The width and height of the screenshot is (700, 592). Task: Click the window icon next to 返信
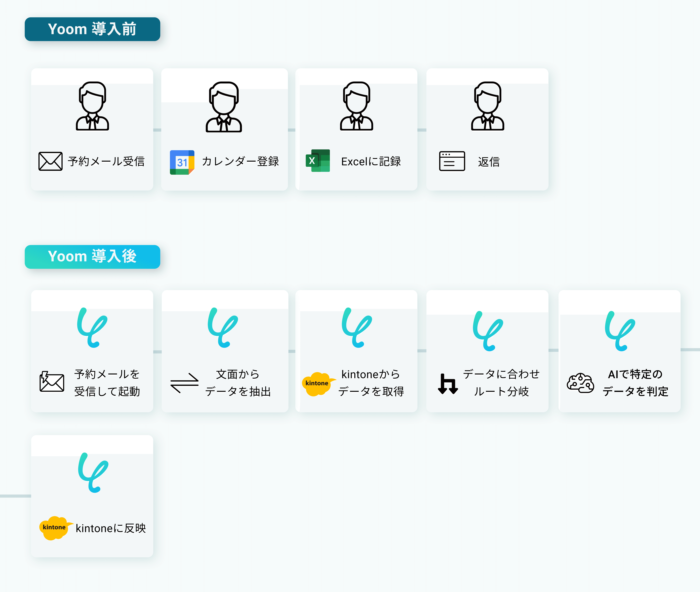click(452, 161)
